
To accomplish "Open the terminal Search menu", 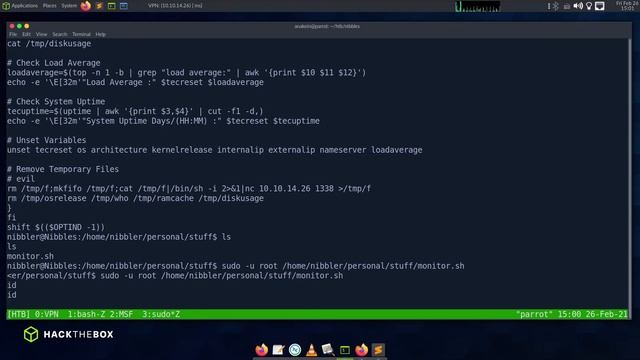I will coord(60,35).
